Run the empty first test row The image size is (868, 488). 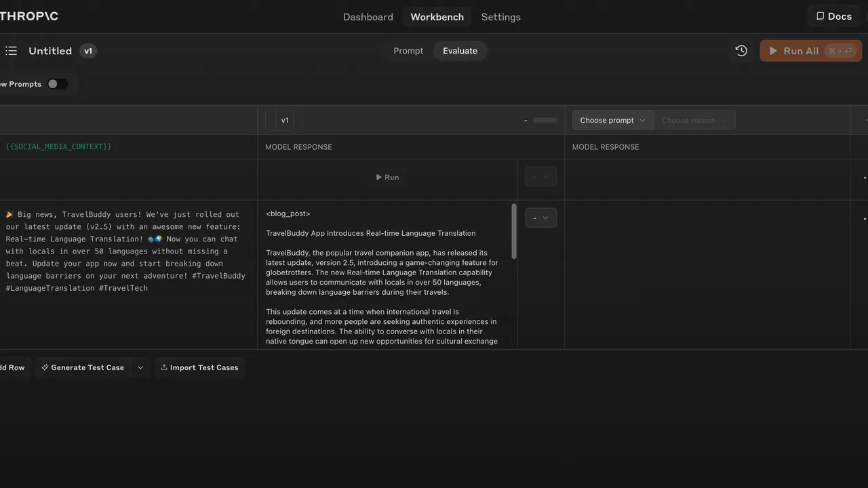(387, 177)
